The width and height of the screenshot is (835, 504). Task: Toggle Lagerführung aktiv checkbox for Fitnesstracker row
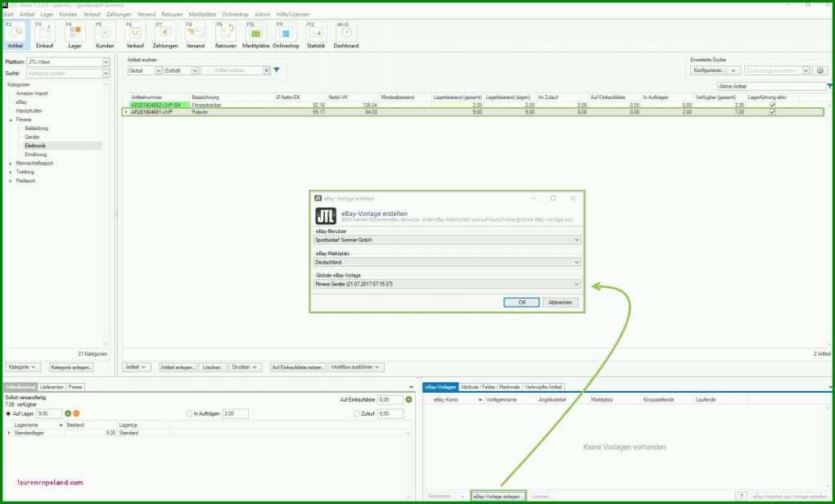click(772, 106)
